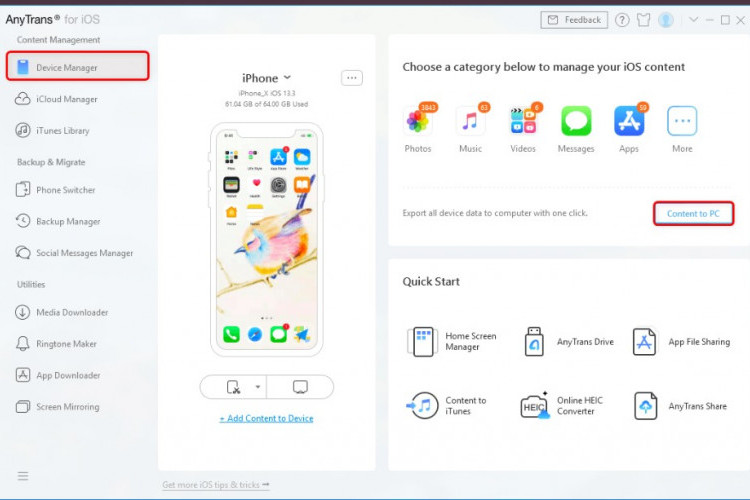Click the More categories icon

point(682,122)
